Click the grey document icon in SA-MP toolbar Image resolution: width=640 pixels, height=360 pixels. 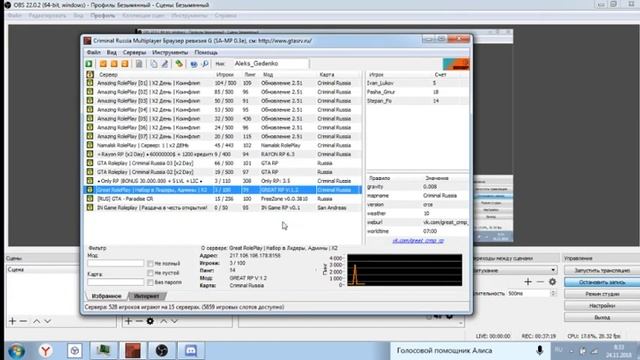coord(139,64)
